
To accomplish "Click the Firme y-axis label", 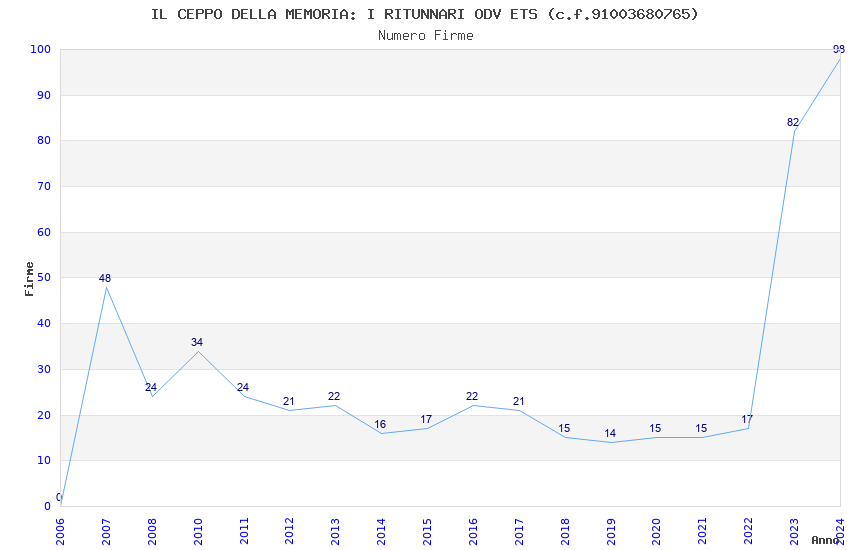I will tap(30, 278).
